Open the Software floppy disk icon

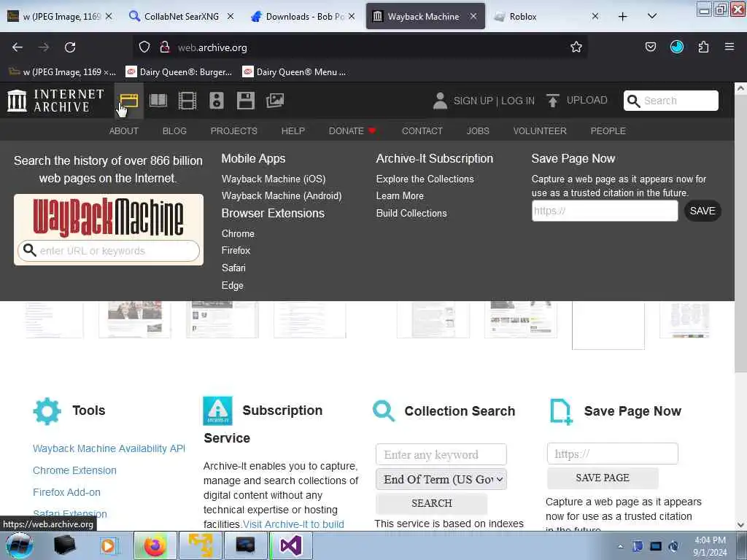click(245, 101)
